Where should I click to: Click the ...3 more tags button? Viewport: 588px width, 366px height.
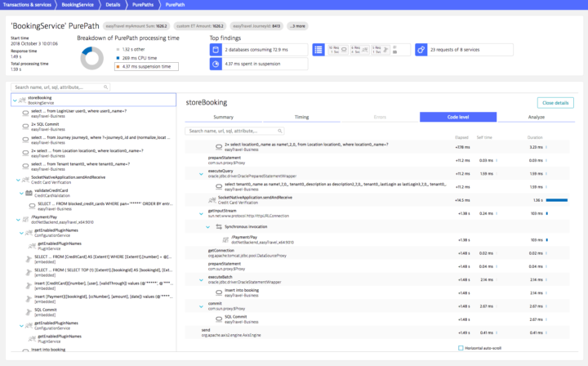pos(298,26)
